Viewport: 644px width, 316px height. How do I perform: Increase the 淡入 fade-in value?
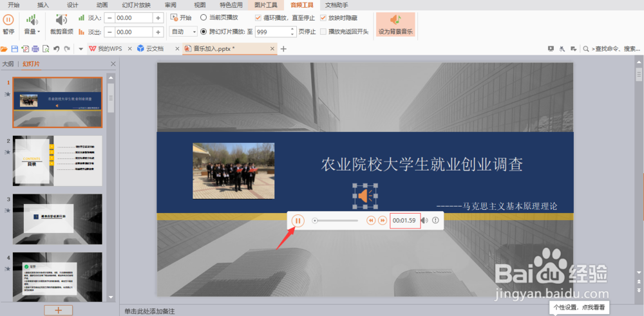coord(158,18)
